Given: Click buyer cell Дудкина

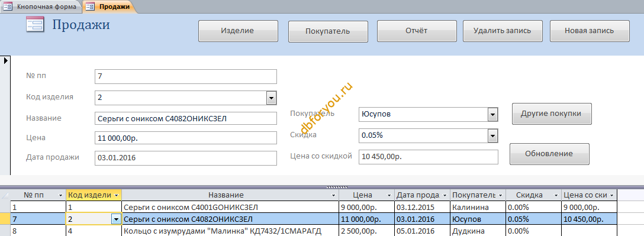Looking at the screenshot, I should click(478, 231).
